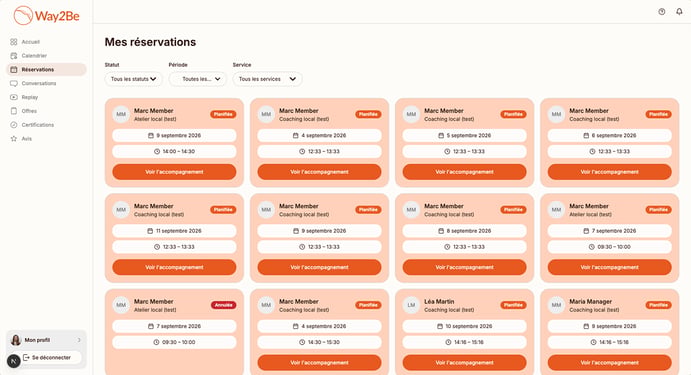
Task: Click the profile avatar photo
Action: [x=16, y=340]
